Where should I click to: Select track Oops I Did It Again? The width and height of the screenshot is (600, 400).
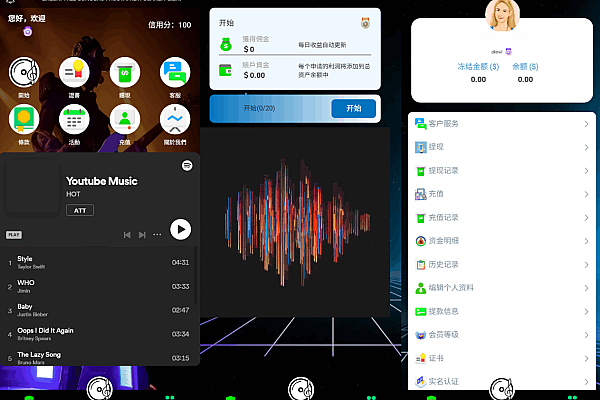[99, 334]
